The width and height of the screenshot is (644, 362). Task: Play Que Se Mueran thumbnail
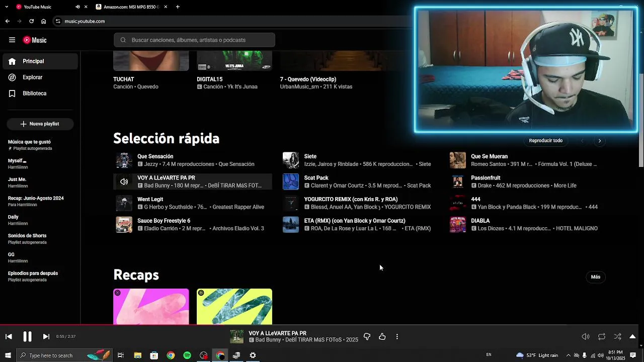pyautogui.click(x=458, y=160)
